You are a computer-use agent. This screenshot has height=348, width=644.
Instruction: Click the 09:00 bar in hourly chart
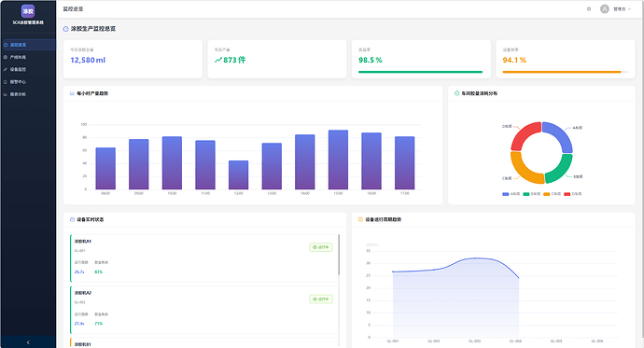pos(139,164)
